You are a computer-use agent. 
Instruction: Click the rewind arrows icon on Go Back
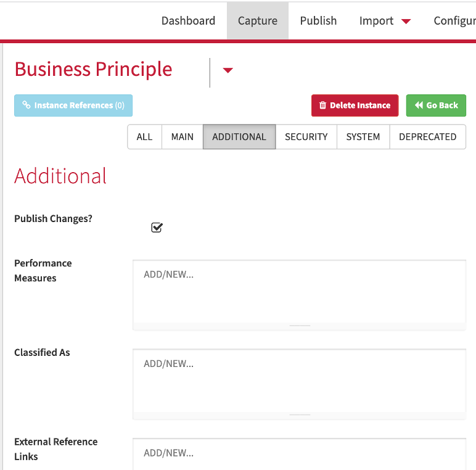click(419, 105)
